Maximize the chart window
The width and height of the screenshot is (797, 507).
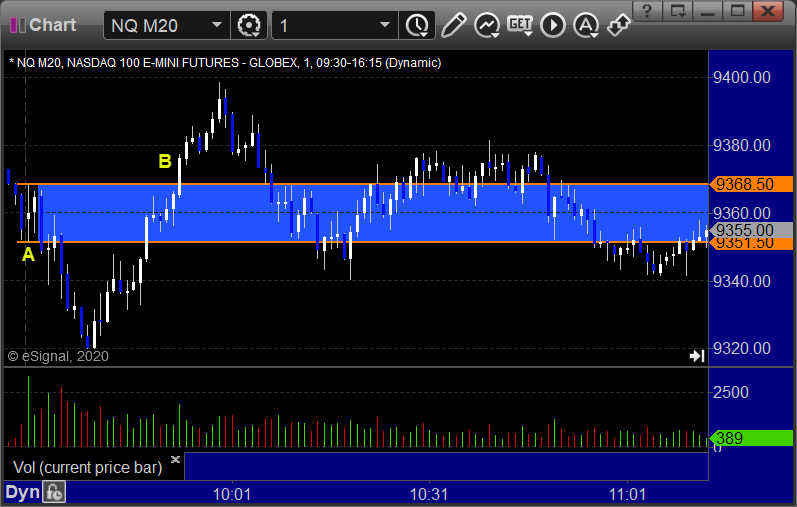[x=738, y=10]
